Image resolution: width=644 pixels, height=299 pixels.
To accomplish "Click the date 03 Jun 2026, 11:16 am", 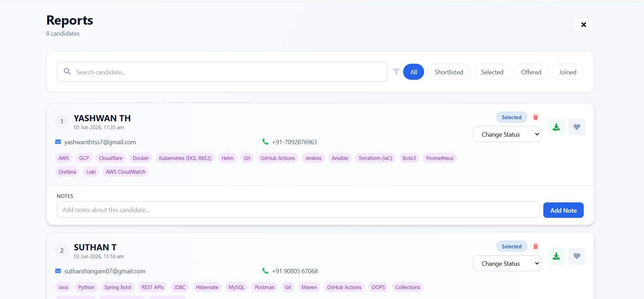I will 99,257.
